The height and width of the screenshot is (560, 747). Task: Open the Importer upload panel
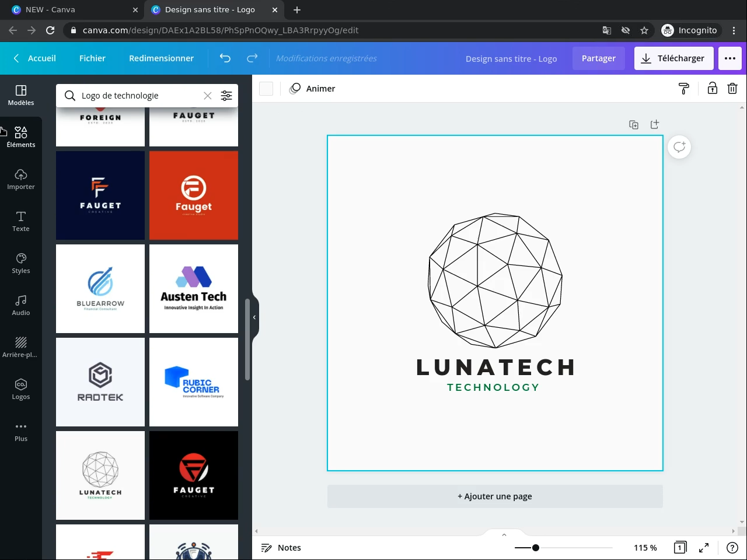tap(21, 180)
